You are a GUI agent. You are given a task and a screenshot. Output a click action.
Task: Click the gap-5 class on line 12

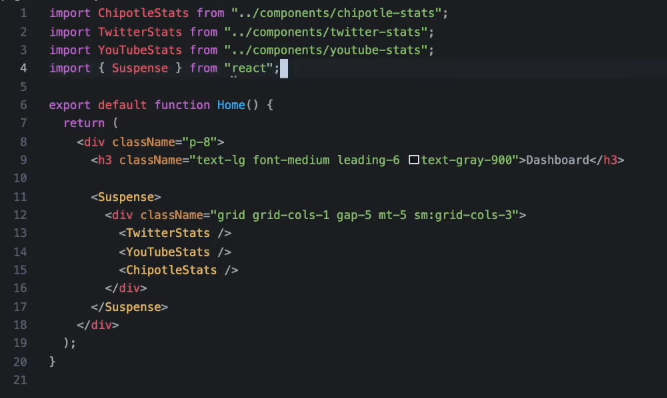(354, 215)
